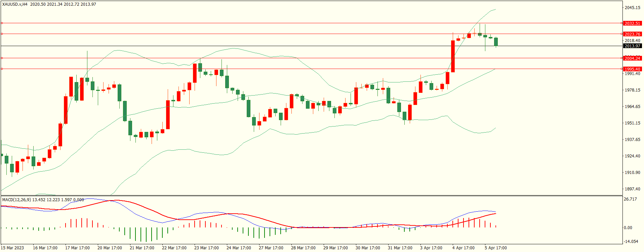Click the XAUUSD.v,H4 chart title text
This screenshot has width=644, height=252.
[x=15, y=4]
